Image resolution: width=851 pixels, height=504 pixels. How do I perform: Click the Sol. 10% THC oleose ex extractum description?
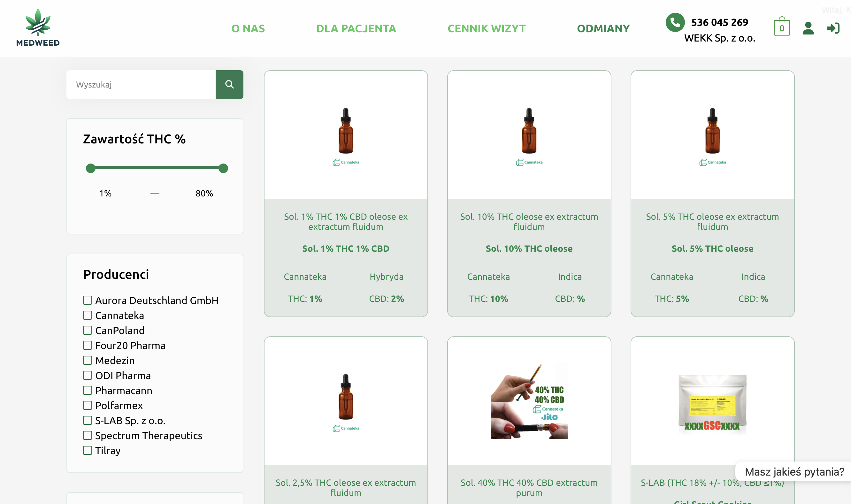529,222
